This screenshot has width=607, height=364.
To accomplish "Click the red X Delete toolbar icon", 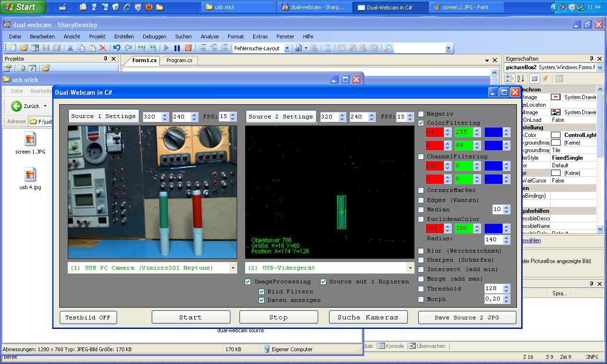I will point(103,48).
